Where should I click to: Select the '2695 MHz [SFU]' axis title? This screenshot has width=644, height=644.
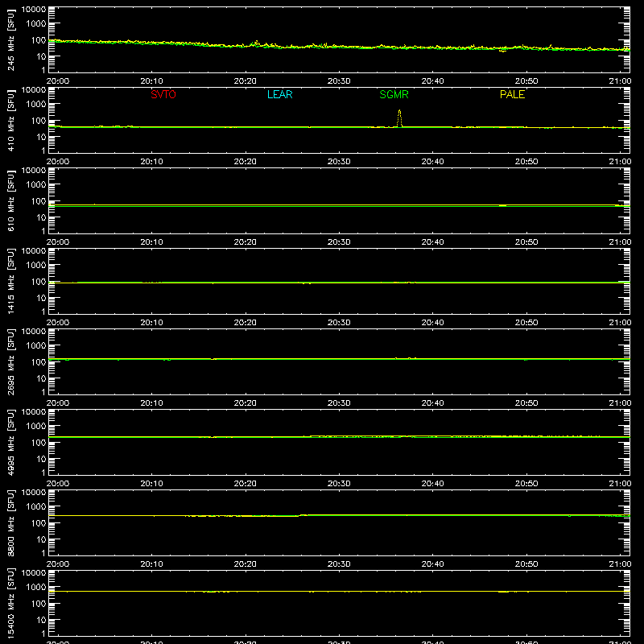(x=10, y=361)
